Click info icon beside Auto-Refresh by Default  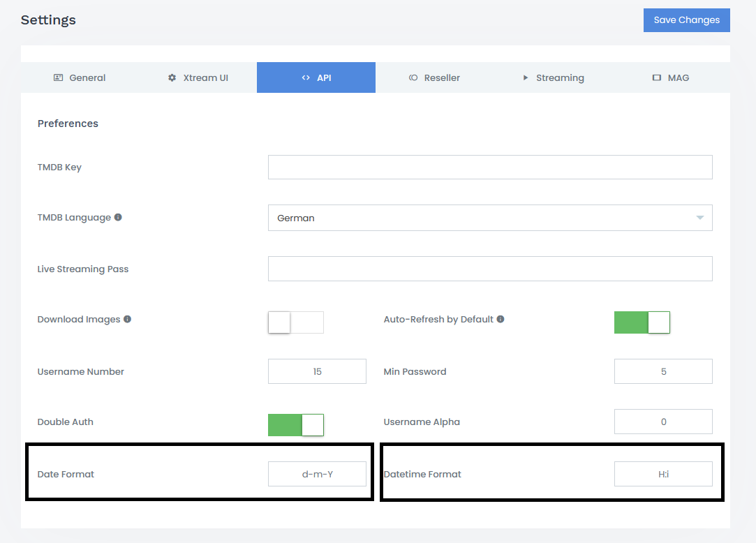(x=501, y=319)
